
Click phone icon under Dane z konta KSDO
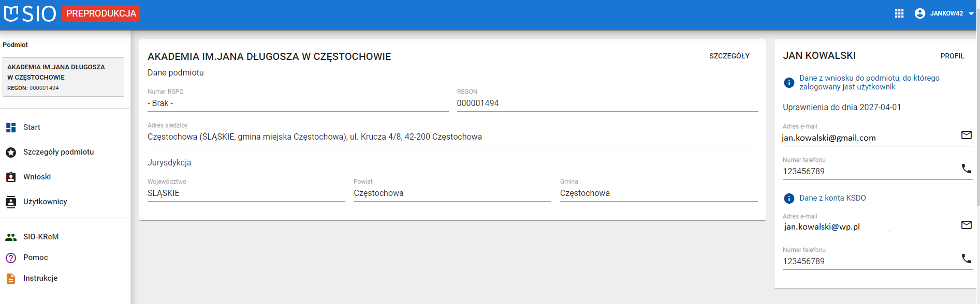pos(966,258)
